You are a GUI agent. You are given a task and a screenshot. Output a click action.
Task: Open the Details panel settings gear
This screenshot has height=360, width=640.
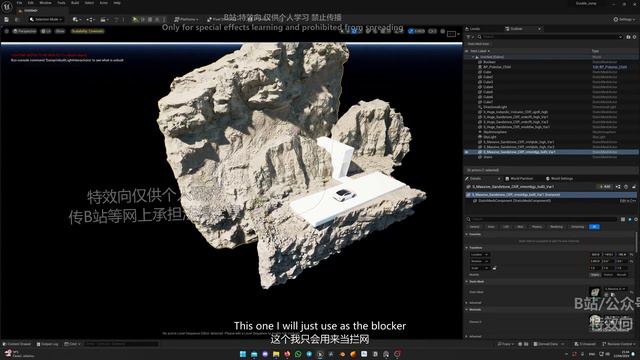click(636, 219)
